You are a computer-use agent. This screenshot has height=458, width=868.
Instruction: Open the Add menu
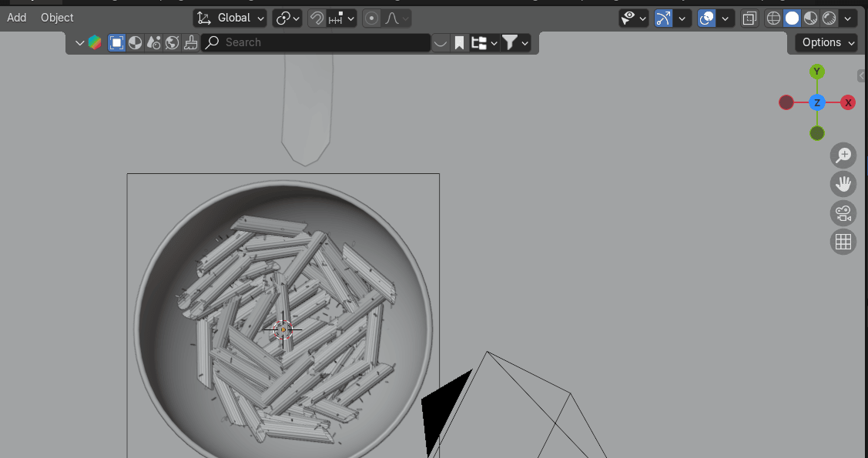tap(16, 18)
